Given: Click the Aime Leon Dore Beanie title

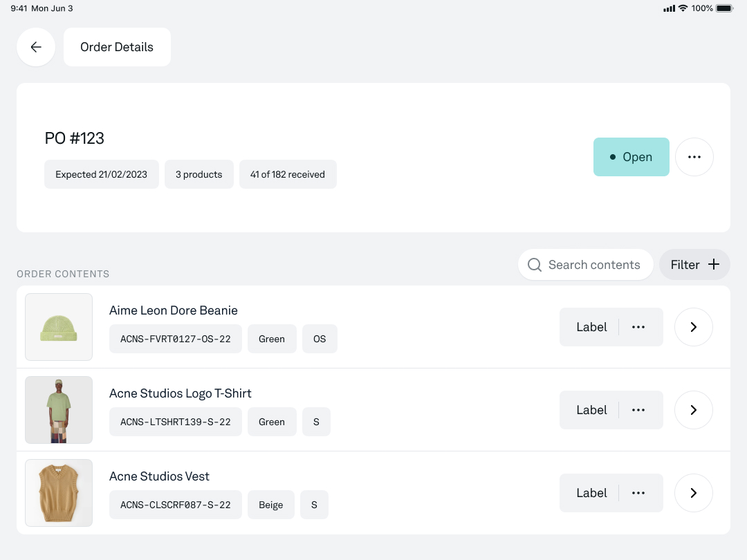Looking at the screenshot, I should tap(174, 310).
